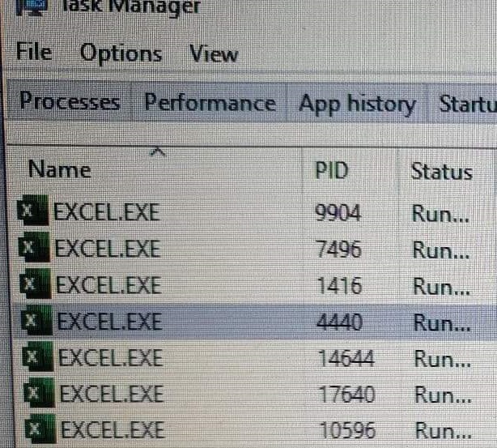497x448 pixels.
Task: Sort by the PID column header
Action: pyautogui.click(x=332, y=171)
